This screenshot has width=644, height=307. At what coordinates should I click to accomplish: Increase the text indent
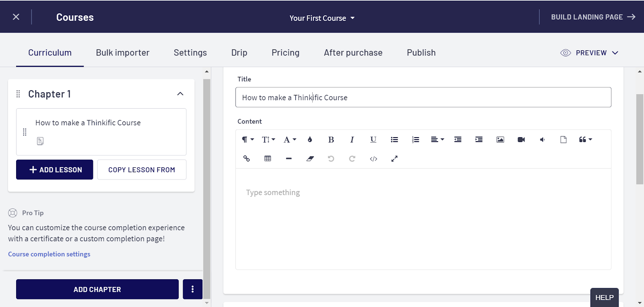click(479, 140)
